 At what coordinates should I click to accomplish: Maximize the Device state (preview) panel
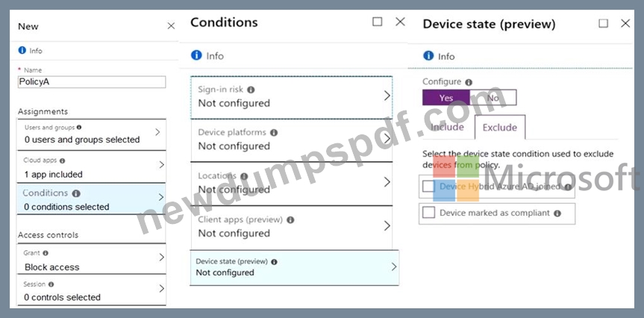coord(604,23)
